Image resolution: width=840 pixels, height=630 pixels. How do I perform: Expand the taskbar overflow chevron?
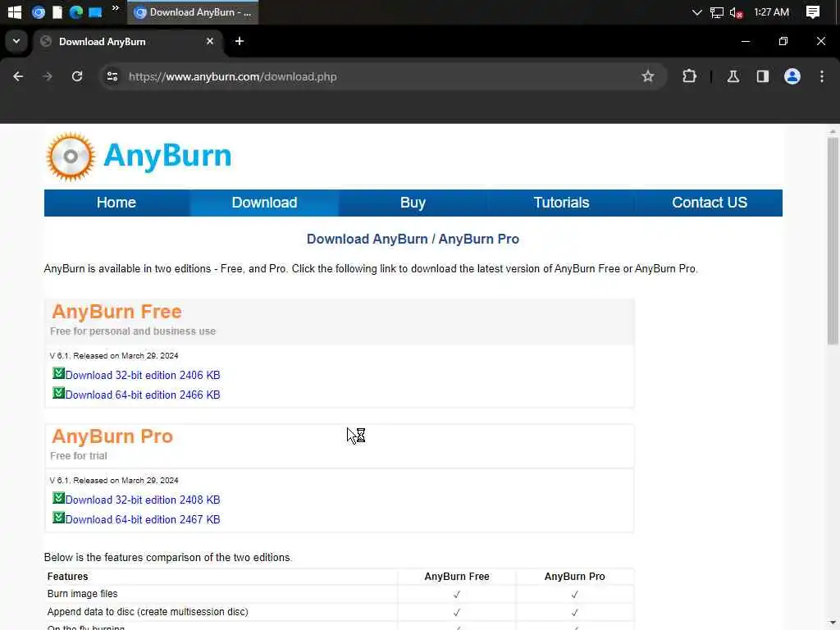(x=115, y=8)
